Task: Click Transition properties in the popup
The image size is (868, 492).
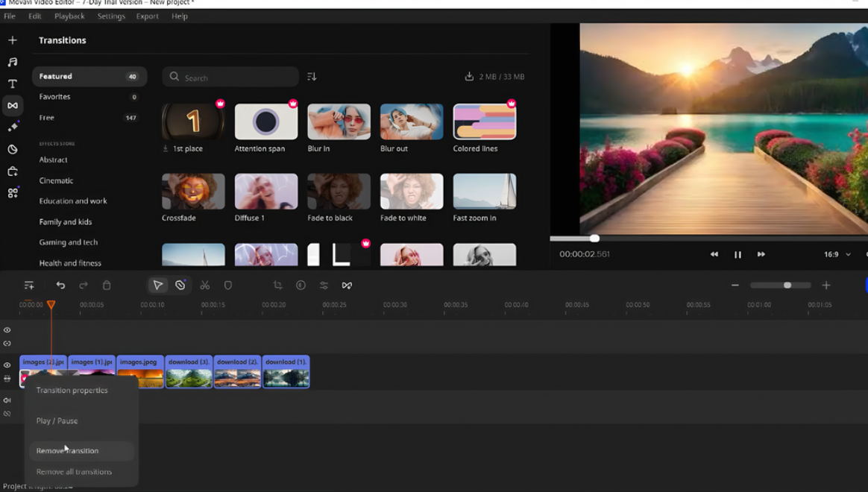Action: point(72,390)
